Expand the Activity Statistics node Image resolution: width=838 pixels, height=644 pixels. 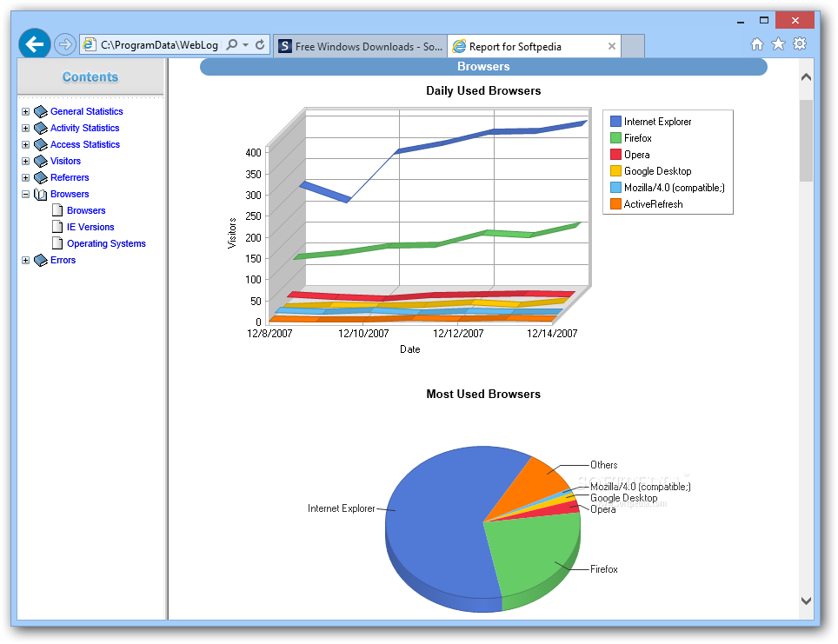(26, 129)
